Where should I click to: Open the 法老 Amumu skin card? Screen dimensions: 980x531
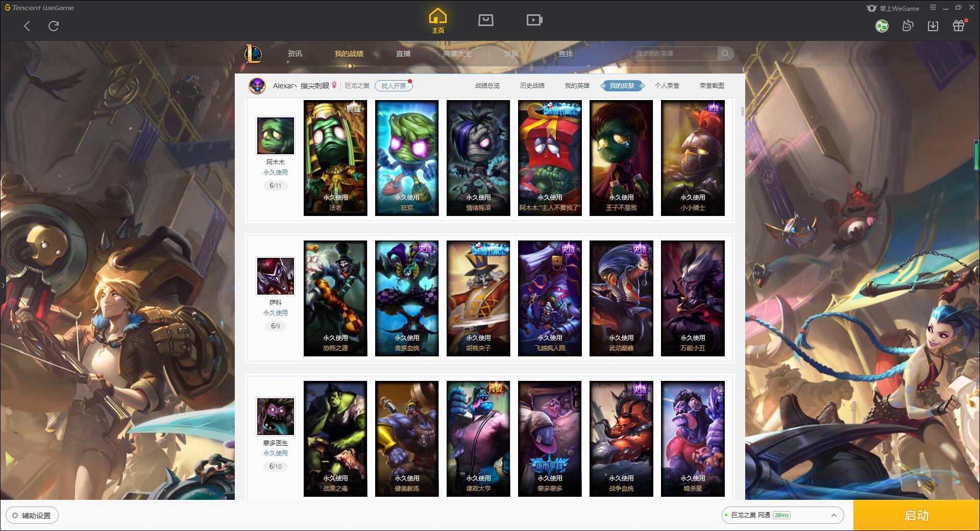tap(335, 158)
